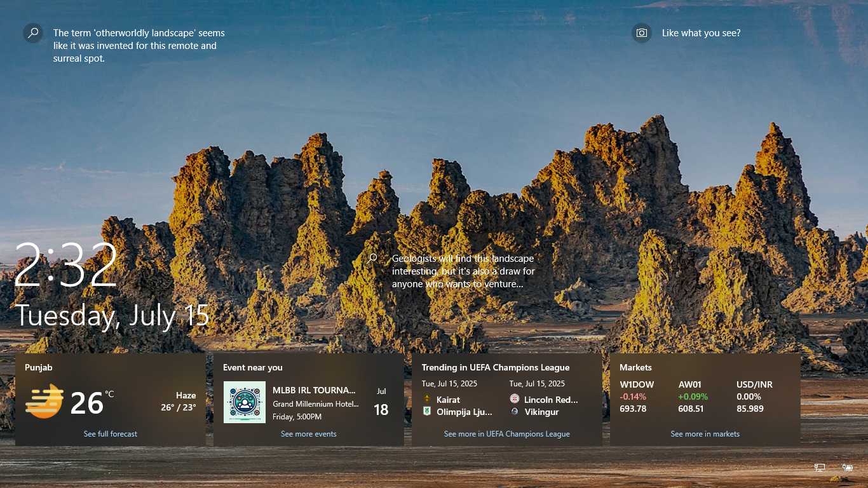The height and width of the screenshot is (488, 868).
Task: Click the 'AW01' index ticker
Action: 690,384
